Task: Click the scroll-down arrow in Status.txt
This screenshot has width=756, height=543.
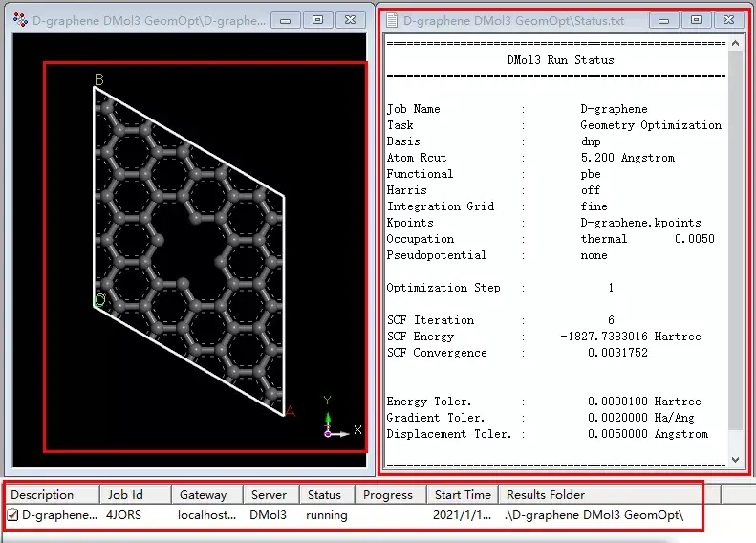Action: [x=736, y=460]
